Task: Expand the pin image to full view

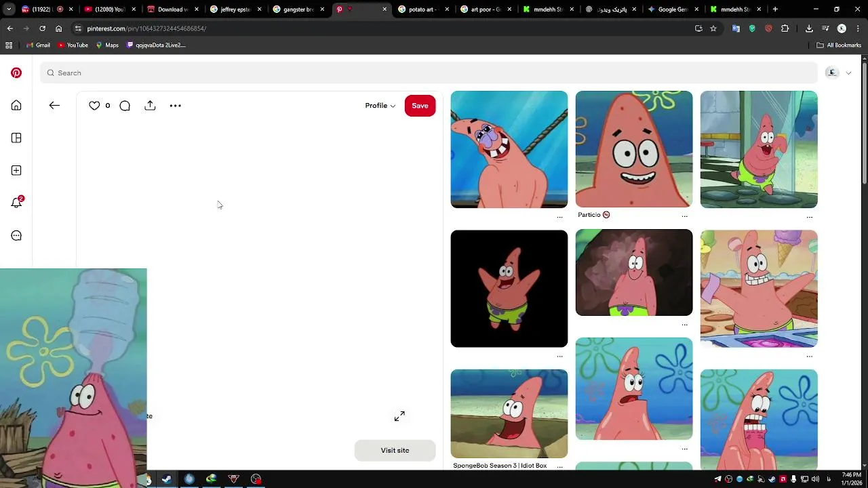Action: tap(399, 416)
